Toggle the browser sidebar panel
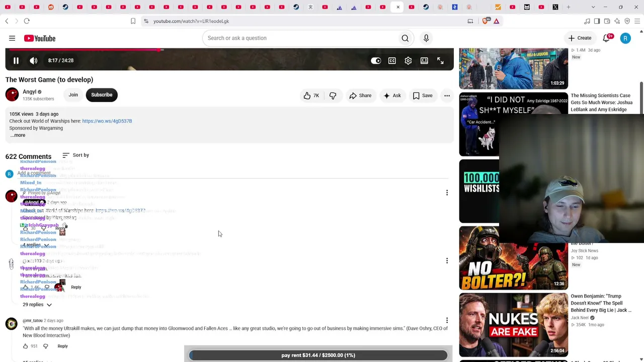Image resolution: width=644 pixels, height=362 pixels. (597, 21)
